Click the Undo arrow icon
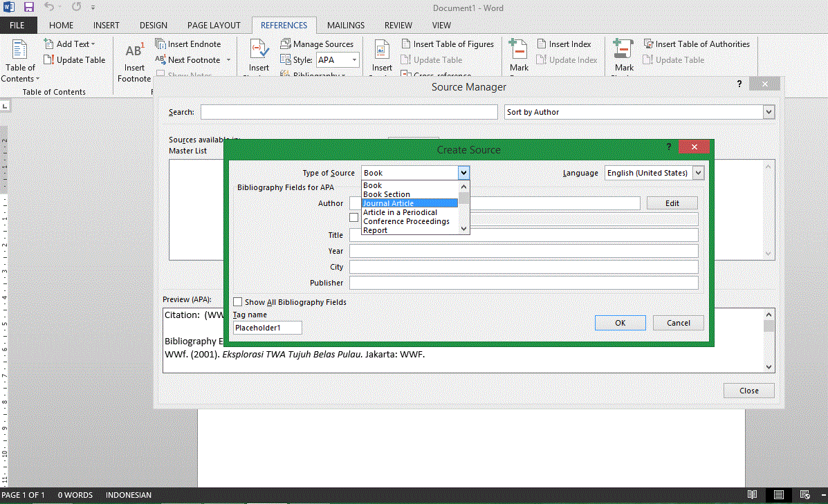828x504 pixels. coord(49,7)
